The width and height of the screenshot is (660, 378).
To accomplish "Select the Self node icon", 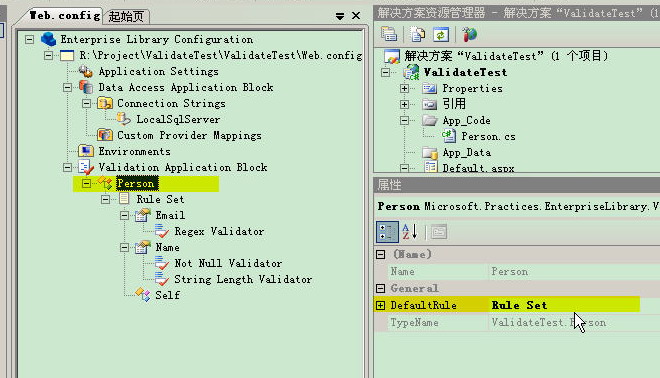I will [143, 295].
